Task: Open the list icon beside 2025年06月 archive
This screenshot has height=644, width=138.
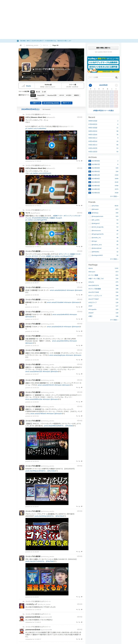Action: point(90,168)
